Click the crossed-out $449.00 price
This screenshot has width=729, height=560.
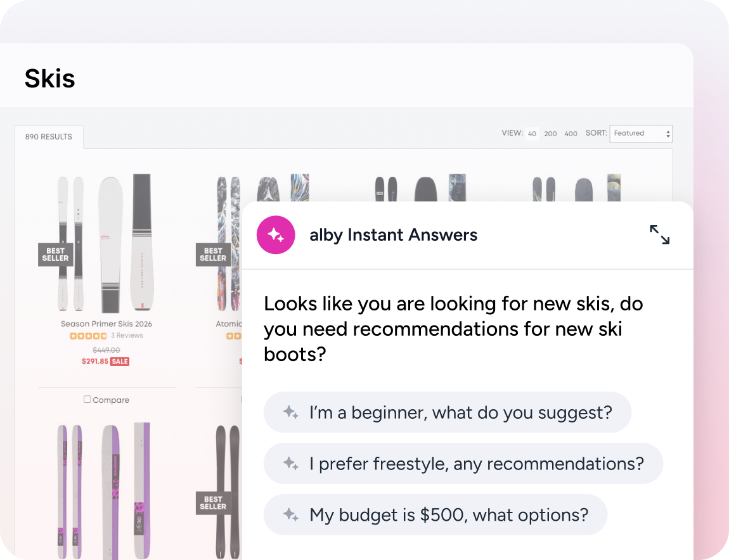pyautogui.click(x=106, y=350)
